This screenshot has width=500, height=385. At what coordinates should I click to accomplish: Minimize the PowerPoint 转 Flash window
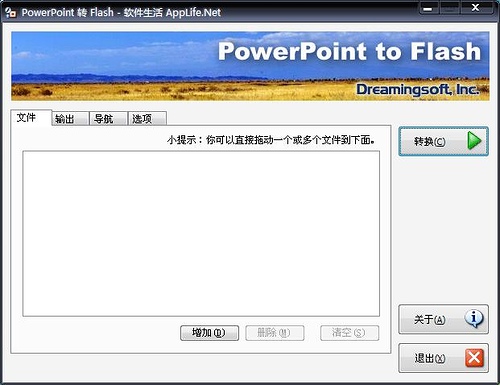pyautogui.click(x=429, y=8)
